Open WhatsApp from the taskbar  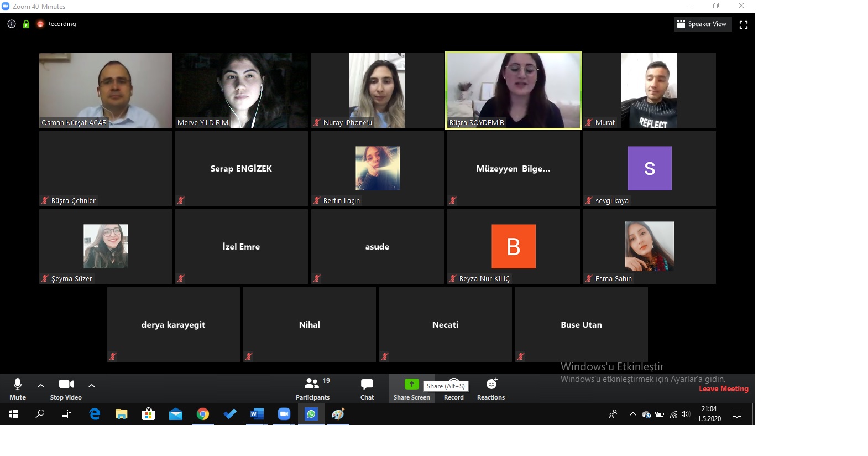pos(311,414)
